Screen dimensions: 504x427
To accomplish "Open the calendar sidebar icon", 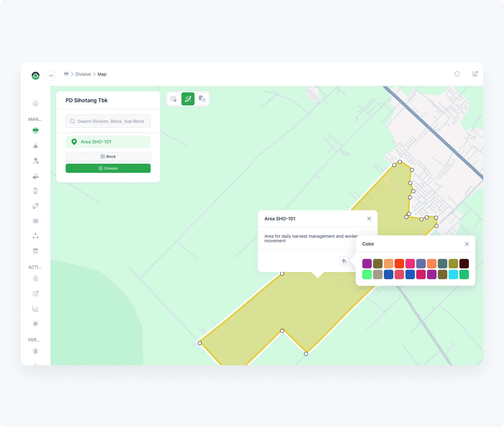I will pos(36,251).
